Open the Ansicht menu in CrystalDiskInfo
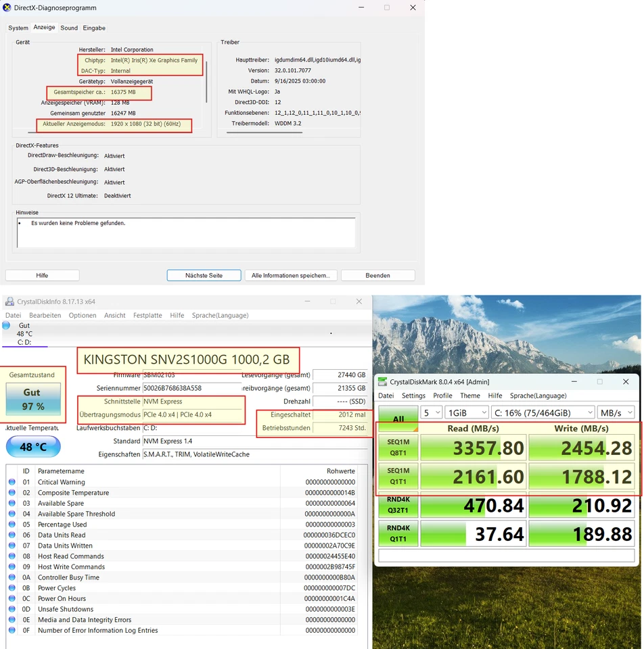This screenshot has width=644, height=649. [x=115, y=316]
